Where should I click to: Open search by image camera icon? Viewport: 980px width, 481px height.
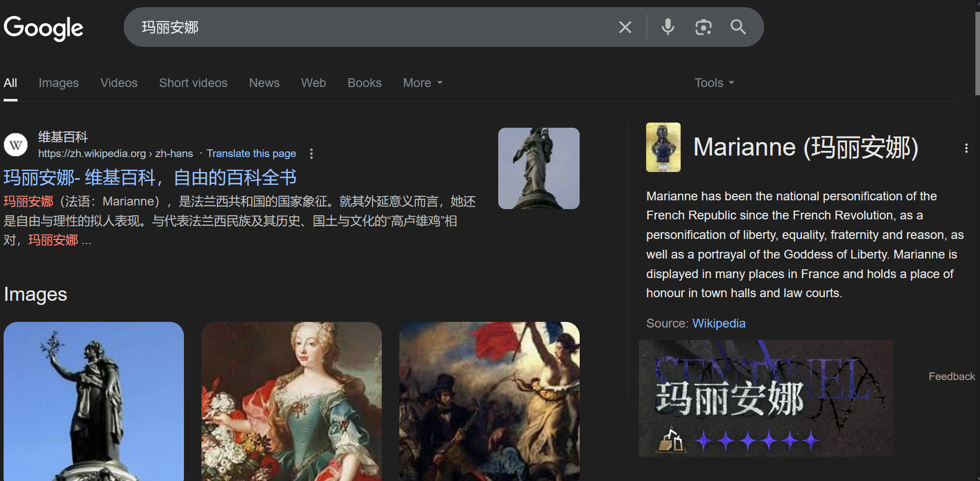coord(703,27)
